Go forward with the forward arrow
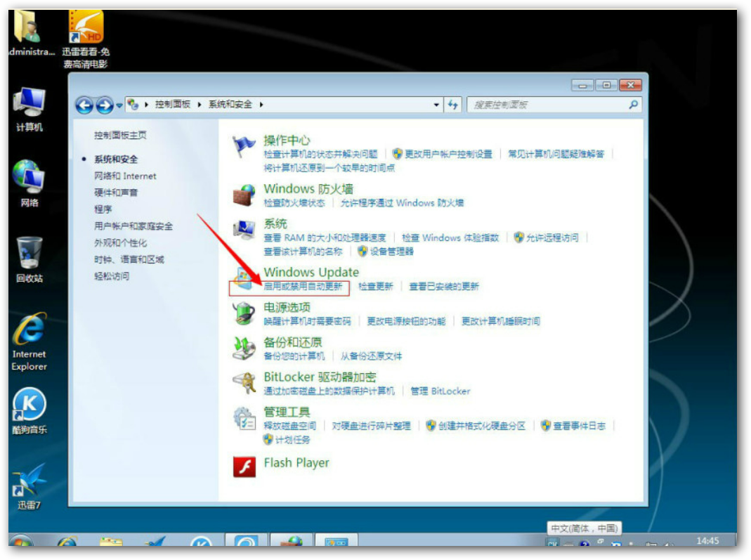Image resolution: width=751 pixels, height=560 pixels. click(105, 105)
